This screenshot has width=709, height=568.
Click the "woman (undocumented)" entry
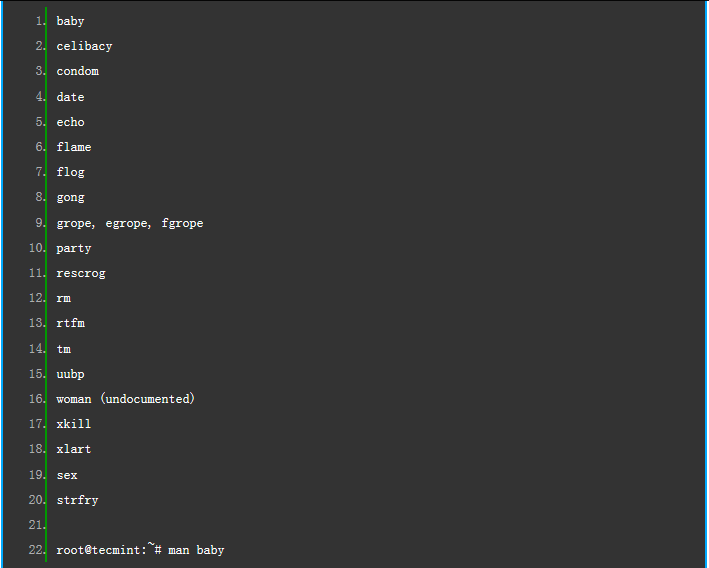(x=125, y=399)
